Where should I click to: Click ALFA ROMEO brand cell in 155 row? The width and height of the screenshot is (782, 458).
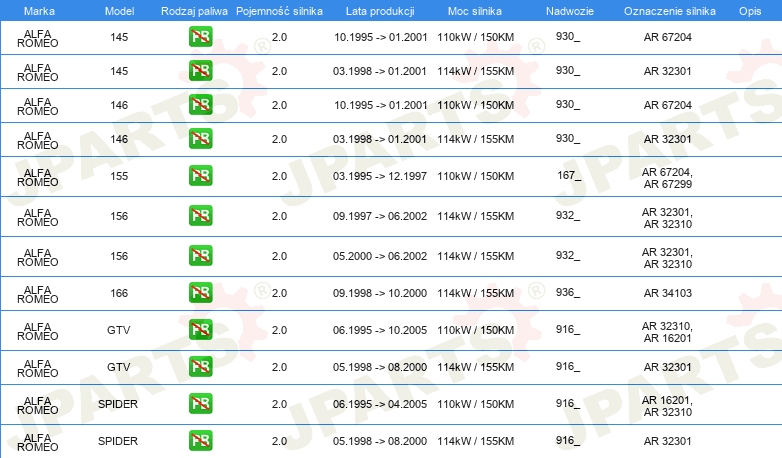click(38, 178)
